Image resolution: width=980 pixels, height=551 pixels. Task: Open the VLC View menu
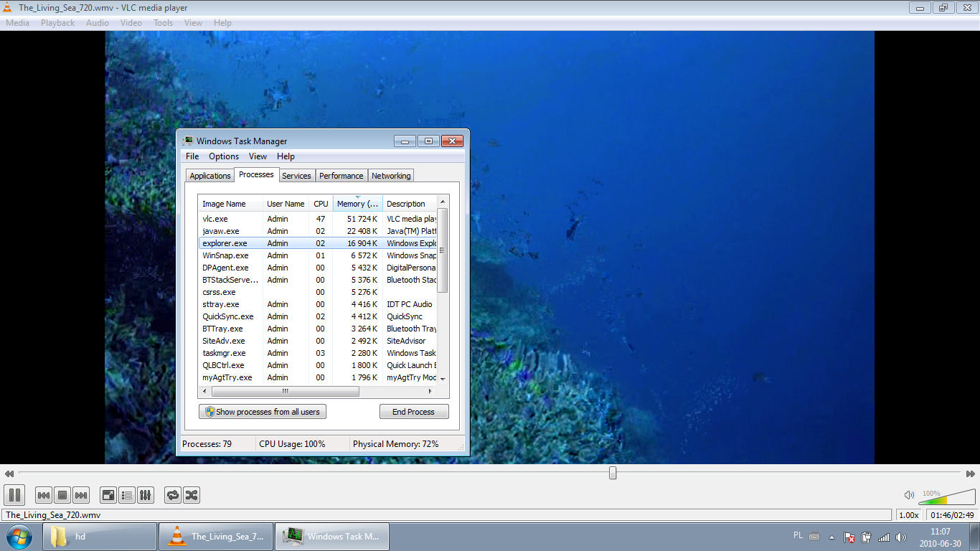pos(194,23)
